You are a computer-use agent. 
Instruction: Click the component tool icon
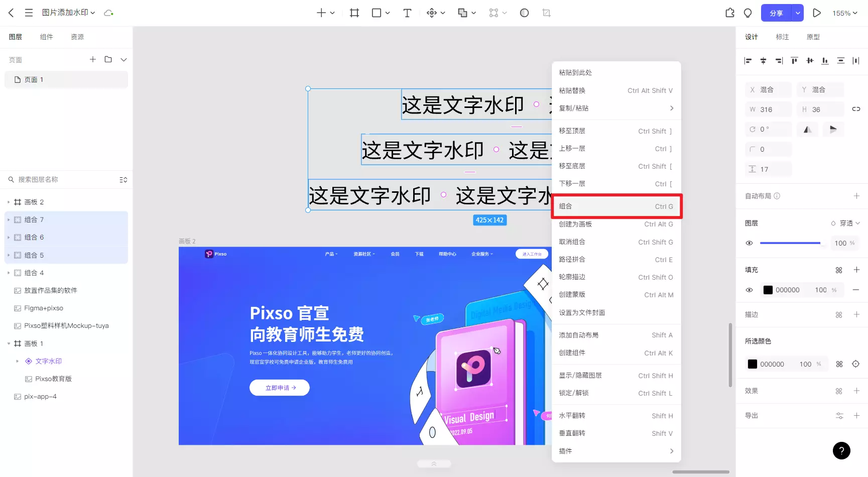(x=432, y=13)
